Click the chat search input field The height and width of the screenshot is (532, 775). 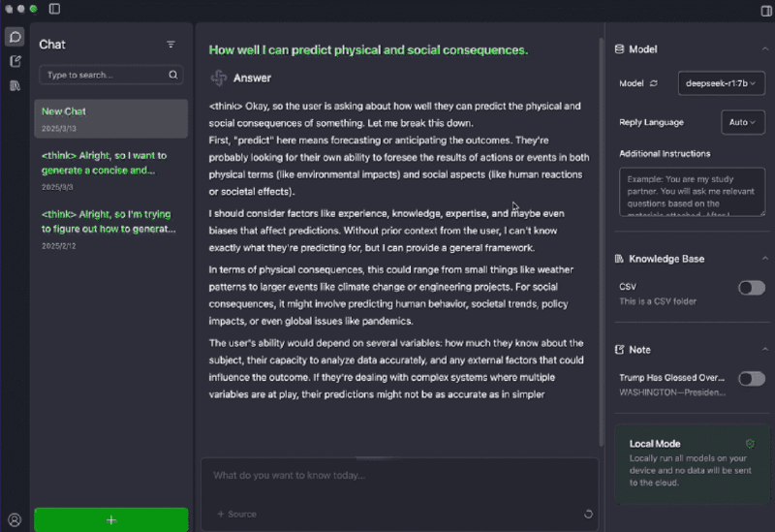105,75
